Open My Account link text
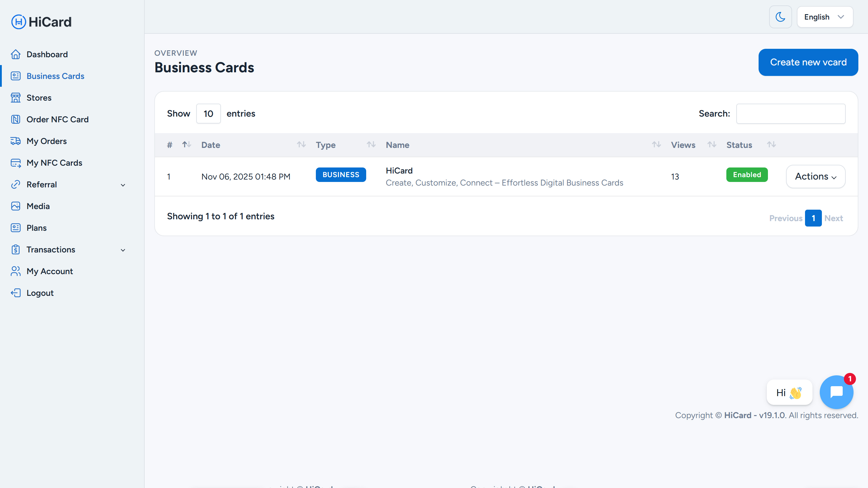The image size is (868, 488). [x=49, y=271]
